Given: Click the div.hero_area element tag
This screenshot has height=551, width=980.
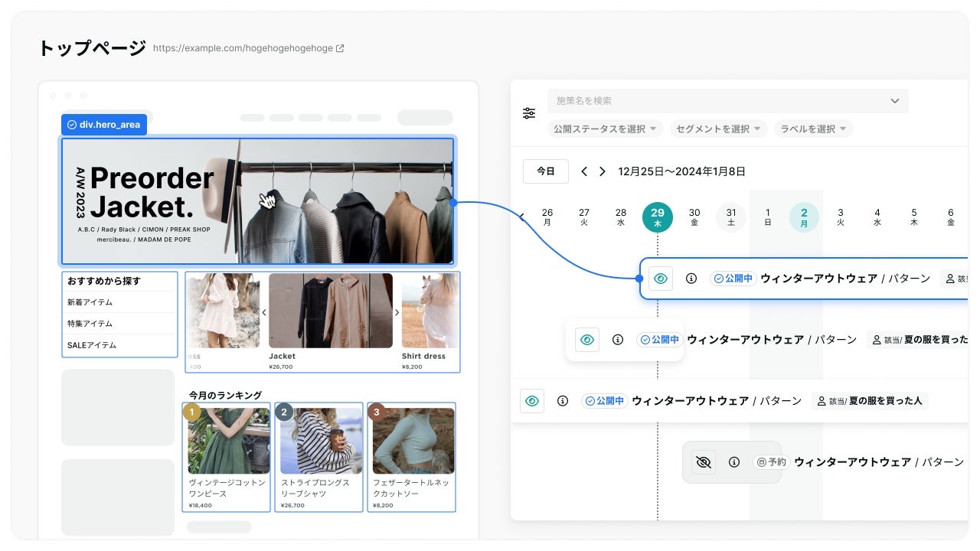Looking at the screenshot, I should 104,124.
